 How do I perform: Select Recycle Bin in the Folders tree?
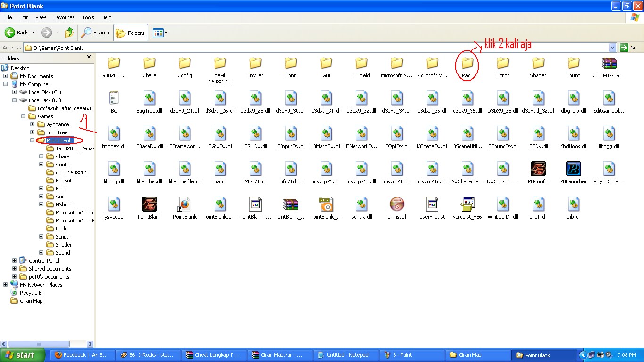point(33,293)
